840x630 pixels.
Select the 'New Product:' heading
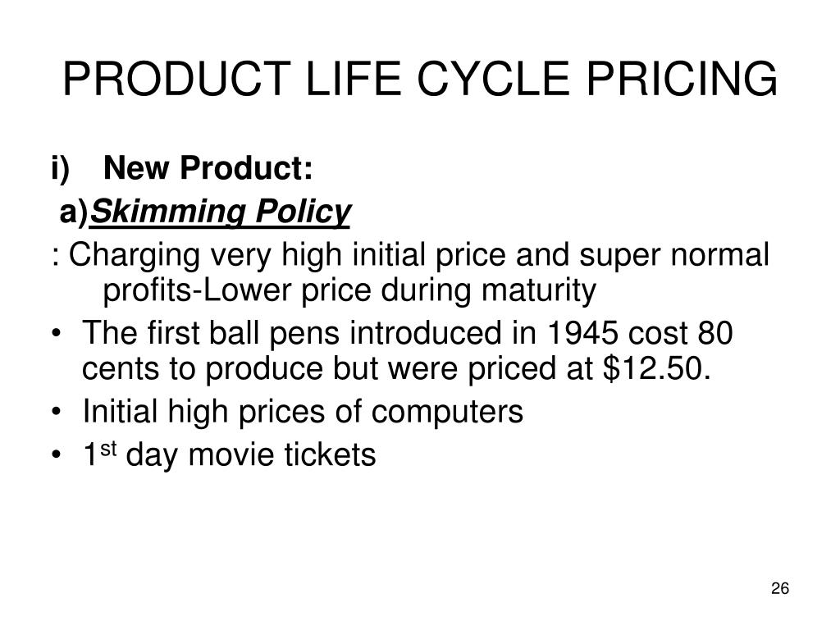[208, 167]
